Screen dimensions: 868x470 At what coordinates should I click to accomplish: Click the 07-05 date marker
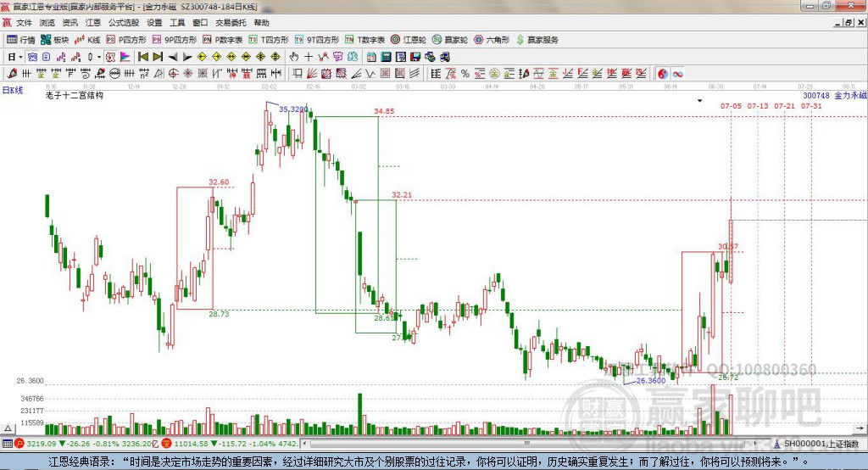tap(731, 106)
